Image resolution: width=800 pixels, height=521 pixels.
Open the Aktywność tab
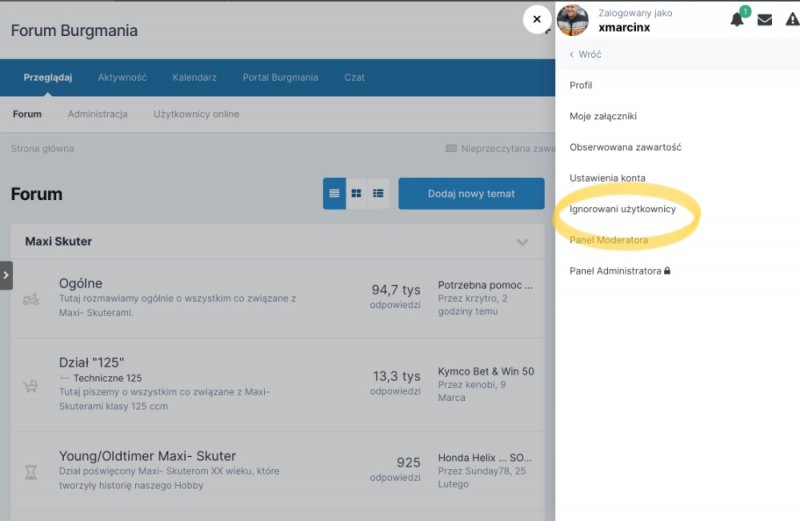(x=122, y=78)
